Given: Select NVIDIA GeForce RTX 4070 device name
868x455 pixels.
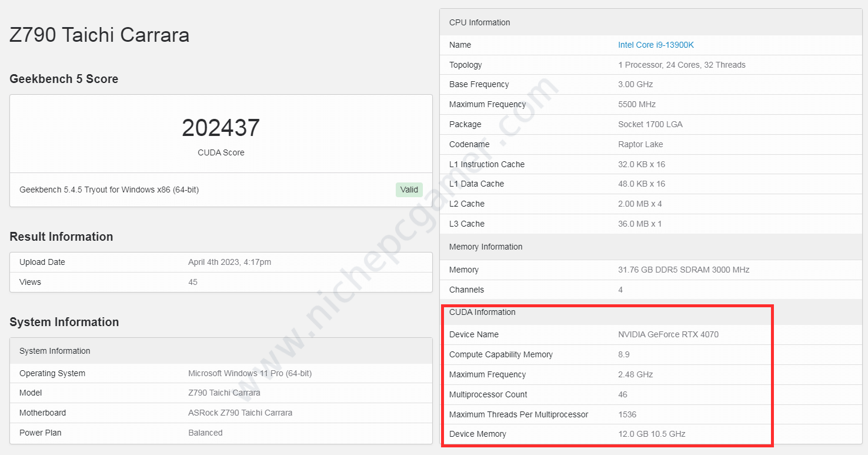Looking at the screenshot, I should (668, 334).
